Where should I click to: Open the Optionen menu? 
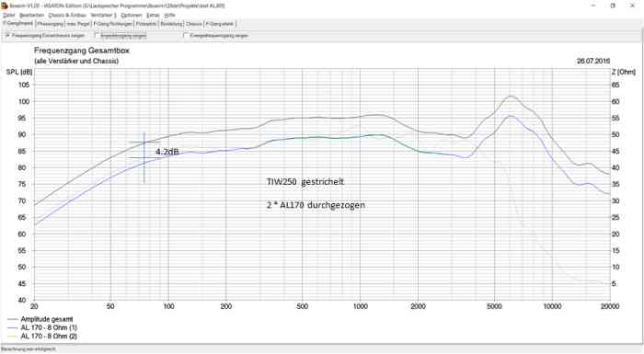(132, 16)
